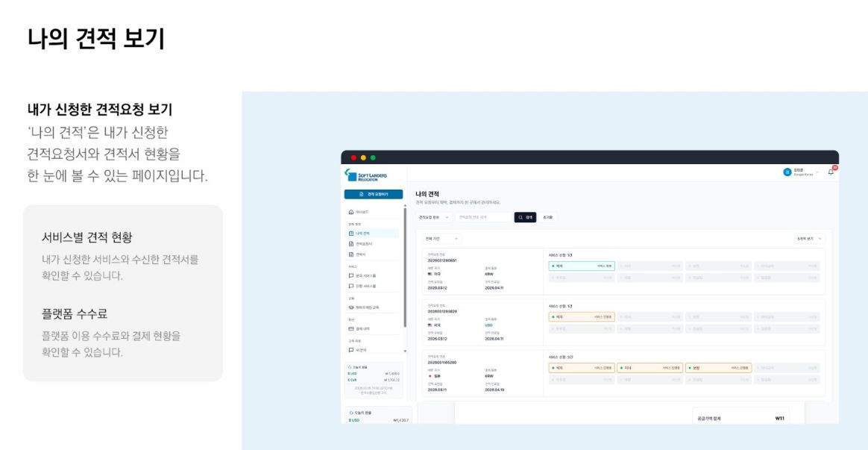Expand the 전체 기간 period dropdown

441,239
